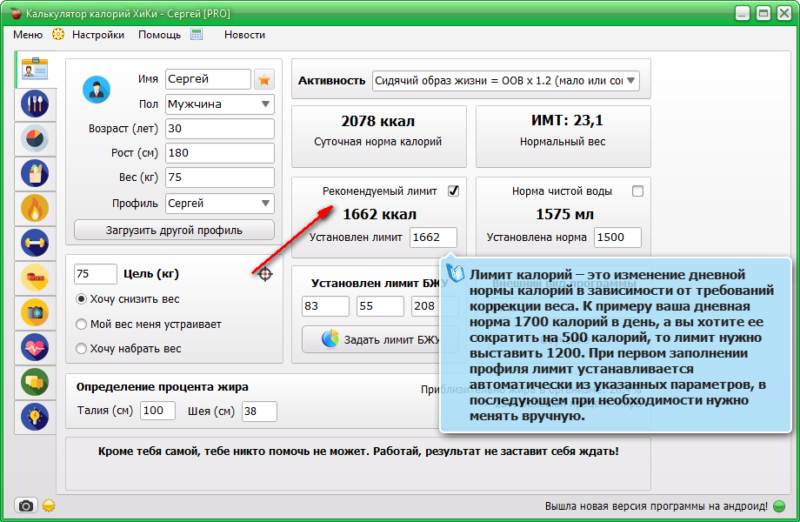
Task: Open the Помощь menu
Action: click(x=159, y=34)
